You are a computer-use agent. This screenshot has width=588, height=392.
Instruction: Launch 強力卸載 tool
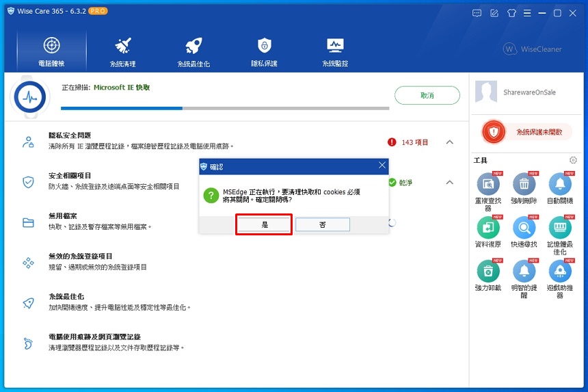(x=488, y=275)
